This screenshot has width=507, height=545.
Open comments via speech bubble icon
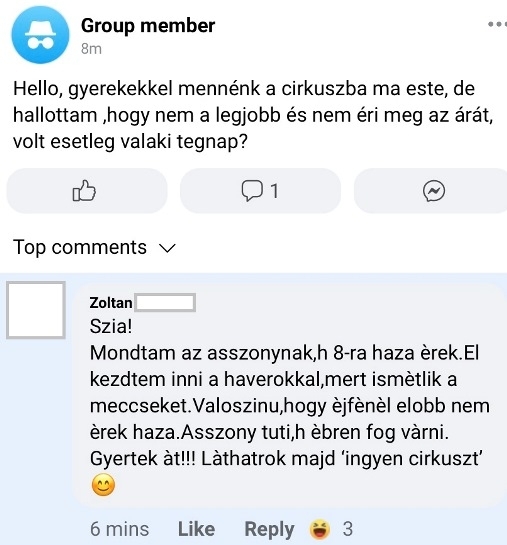(252, 190)
